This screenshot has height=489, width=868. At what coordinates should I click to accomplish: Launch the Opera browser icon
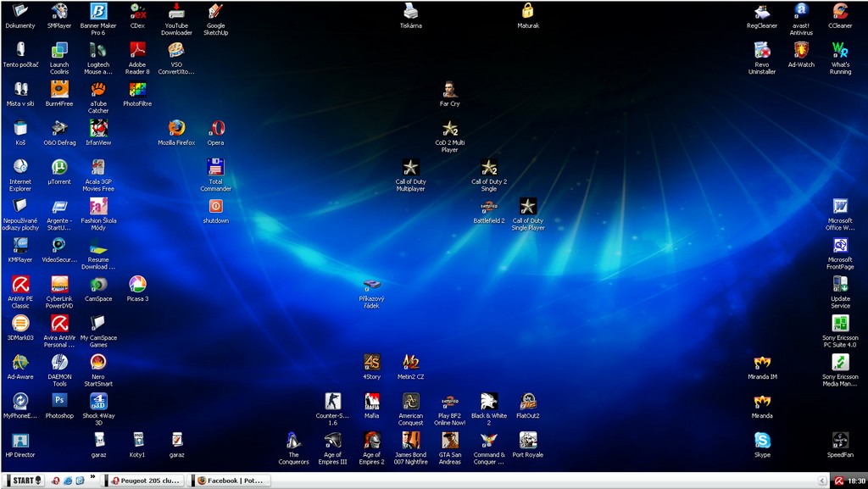215,128
